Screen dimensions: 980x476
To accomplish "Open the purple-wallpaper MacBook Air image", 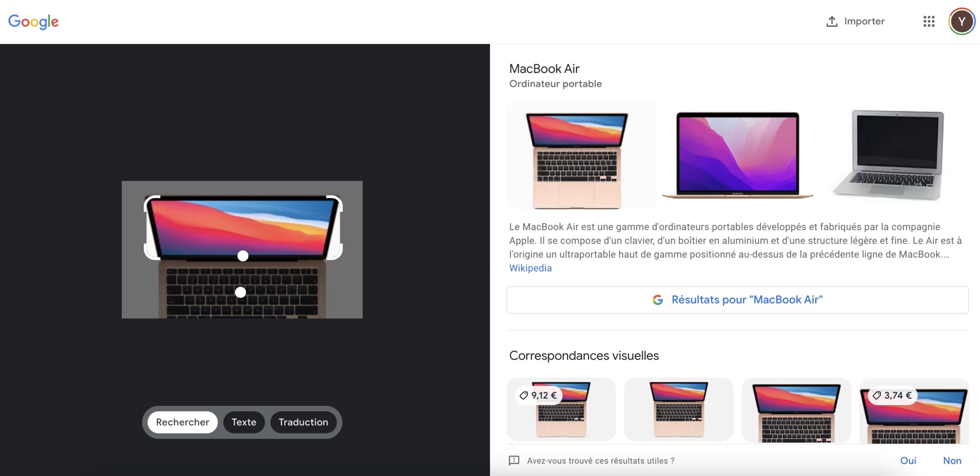I will click(737, 155).
